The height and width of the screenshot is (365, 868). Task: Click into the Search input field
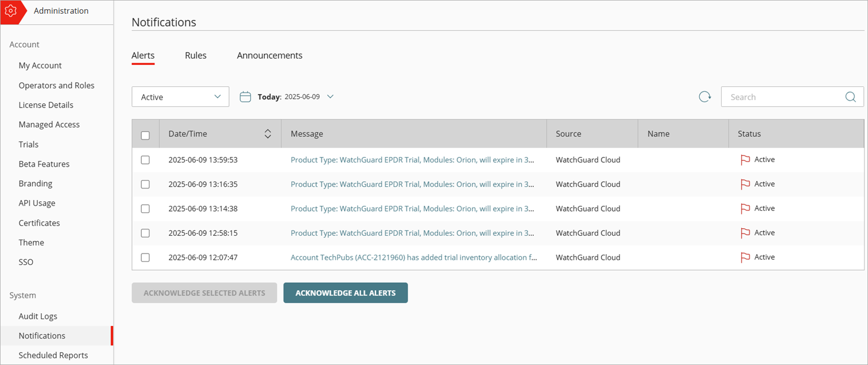781,97
